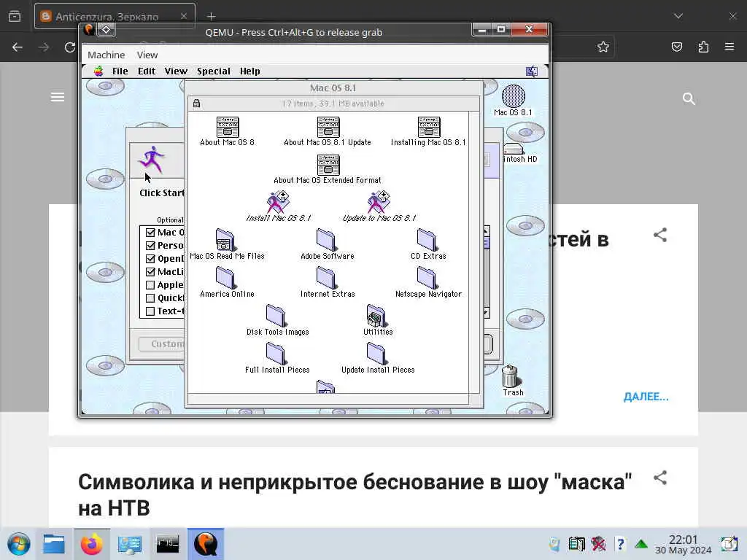Image resolution: width=747 pixels, height=560 pixels.
Task: Open the terminal taskbar icon
Action: [167, 544]
